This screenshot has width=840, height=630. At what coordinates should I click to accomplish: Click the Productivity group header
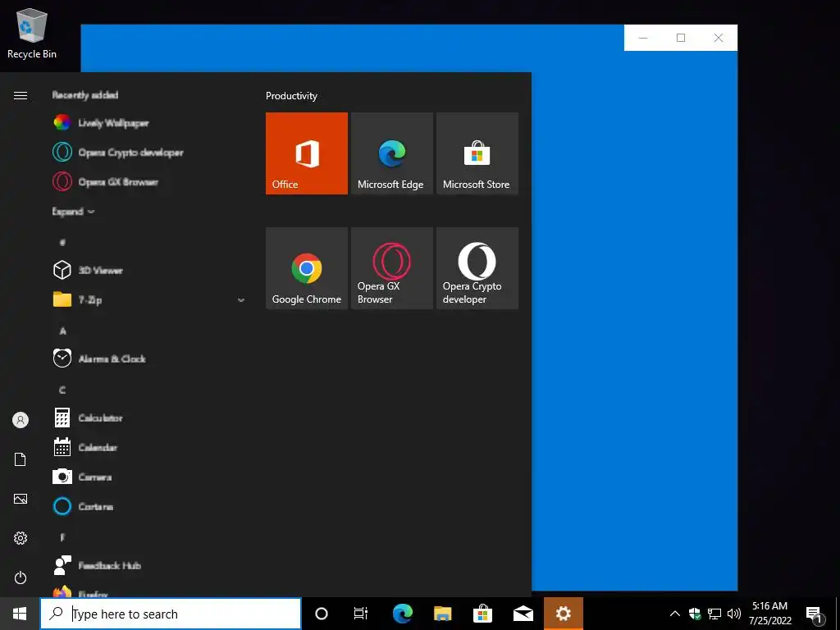[x=291, y=96]
